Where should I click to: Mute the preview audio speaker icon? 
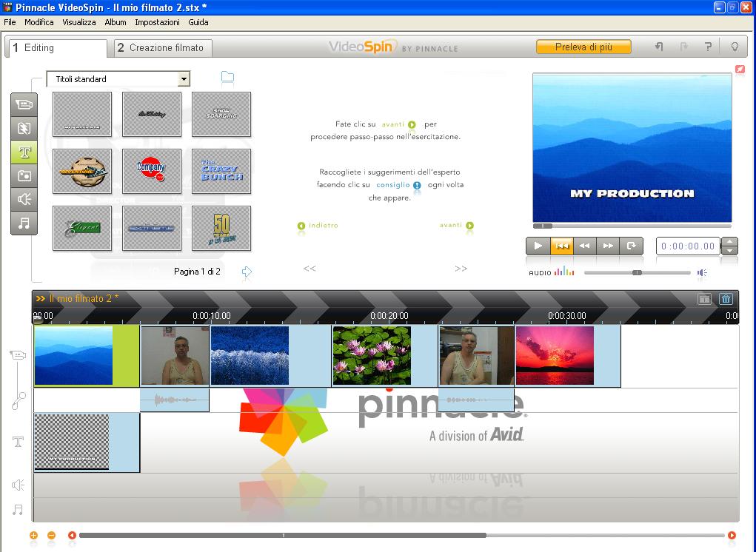coord(702,272)
